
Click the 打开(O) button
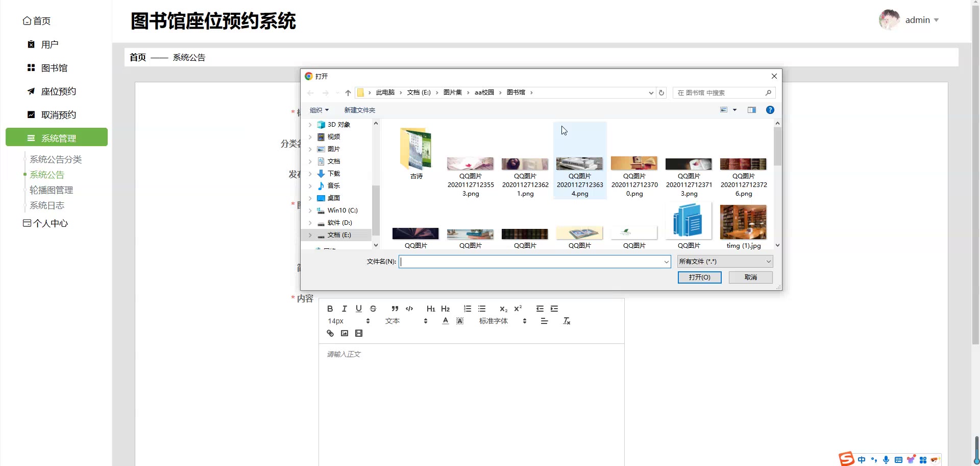699,277
